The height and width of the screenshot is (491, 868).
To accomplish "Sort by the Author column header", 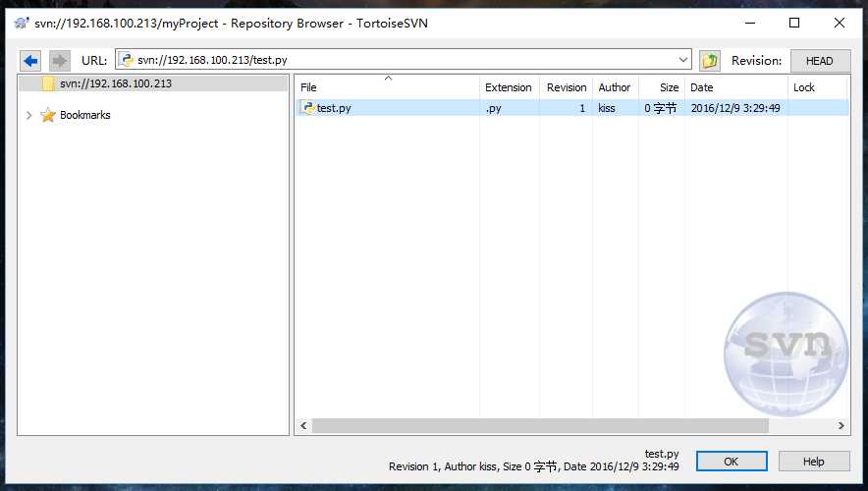I will click(615, 87).
